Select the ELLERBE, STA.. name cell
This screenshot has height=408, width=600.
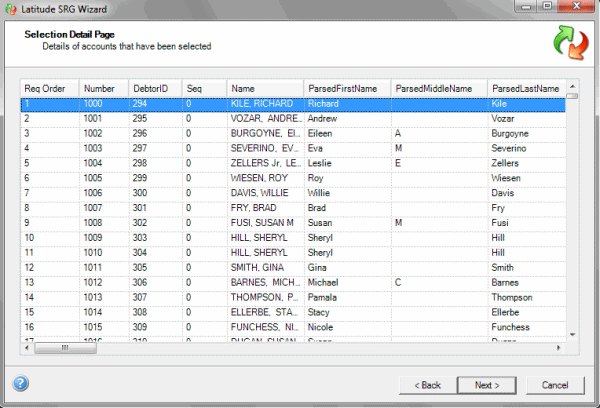(266, 313)
